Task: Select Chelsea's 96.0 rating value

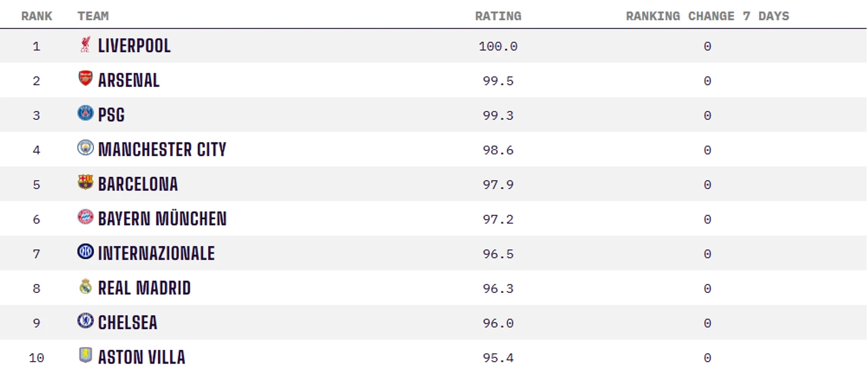Action: 498,323
